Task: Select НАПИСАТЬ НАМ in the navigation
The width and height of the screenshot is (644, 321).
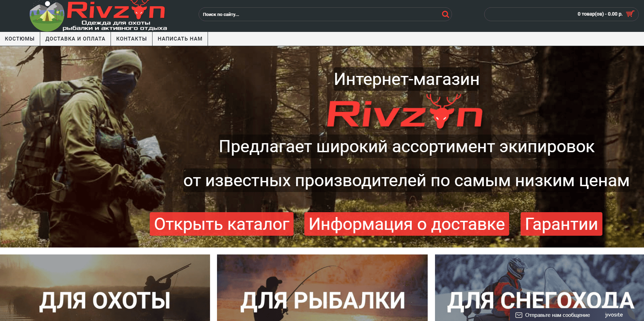Action: (180, 39)
